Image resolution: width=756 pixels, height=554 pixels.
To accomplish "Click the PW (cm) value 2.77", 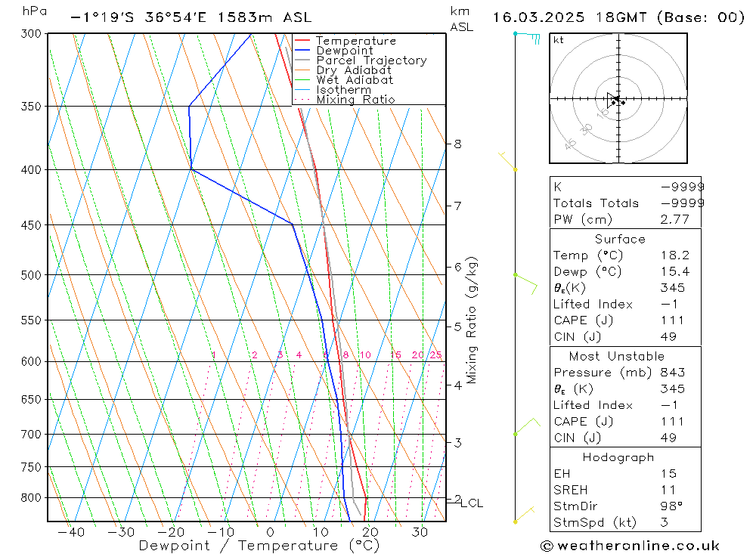I will [674, 219].
